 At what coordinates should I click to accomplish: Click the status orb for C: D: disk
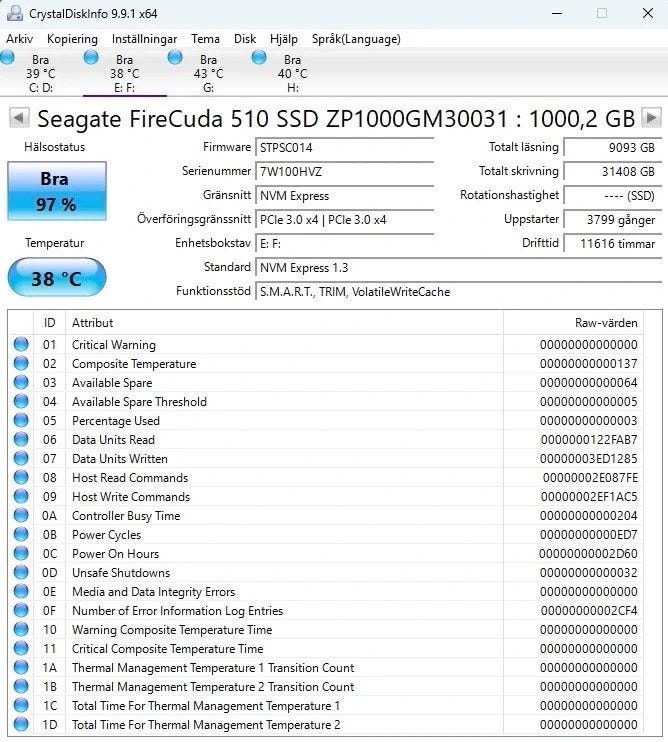click(x=7, y=58)
